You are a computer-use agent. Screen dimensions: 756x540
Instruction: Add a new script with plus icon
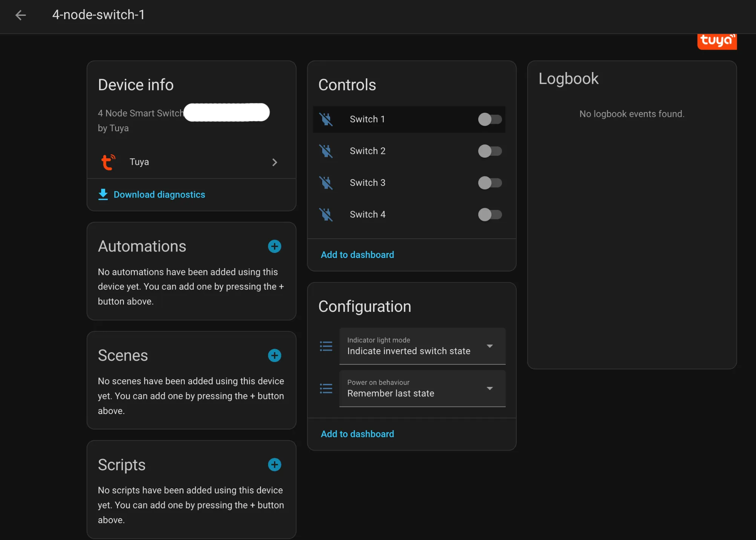tap(274, 465)
